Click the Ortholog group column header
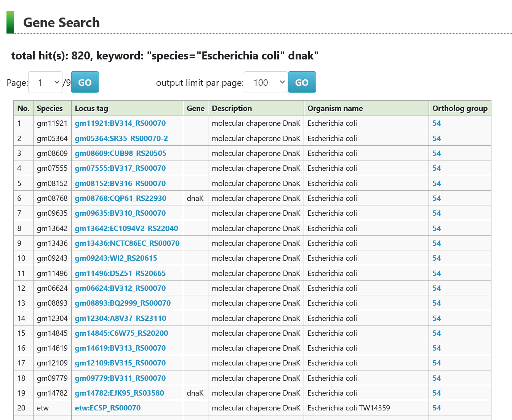 tap(459, 108)
